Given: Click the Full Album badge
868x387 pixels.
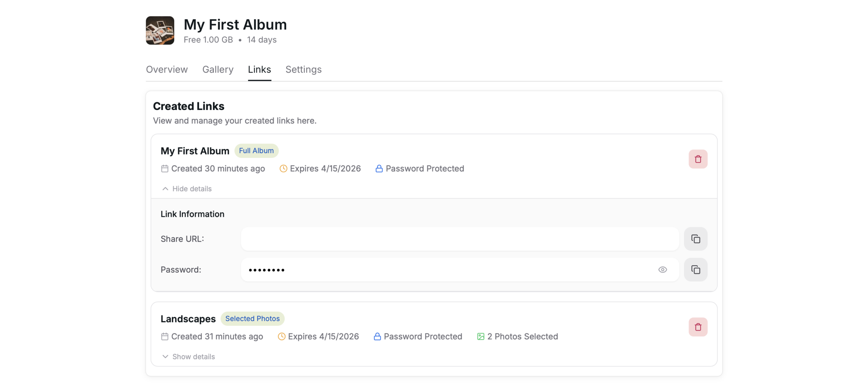Looking at the screenshot, I should pyautogui.click(x=256, y=151).
